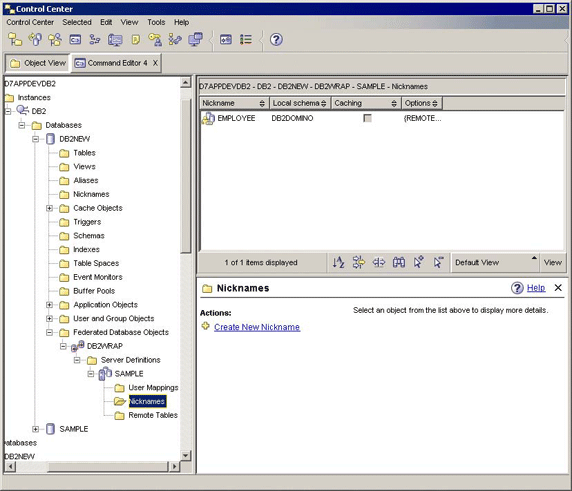The width and height of the screenshot is (572, 491).
Task: Close the Nicknames details pane
Action: [558, 287]
